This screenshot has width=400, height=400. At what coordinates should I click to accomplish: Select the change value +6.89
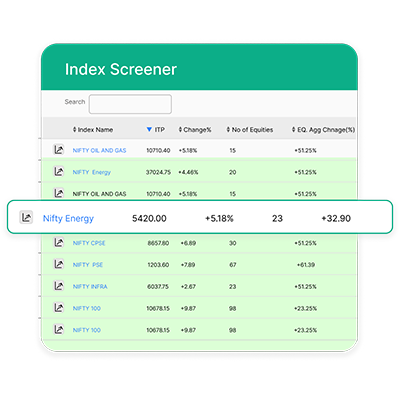pyautogui.click(x=188, y=243)
